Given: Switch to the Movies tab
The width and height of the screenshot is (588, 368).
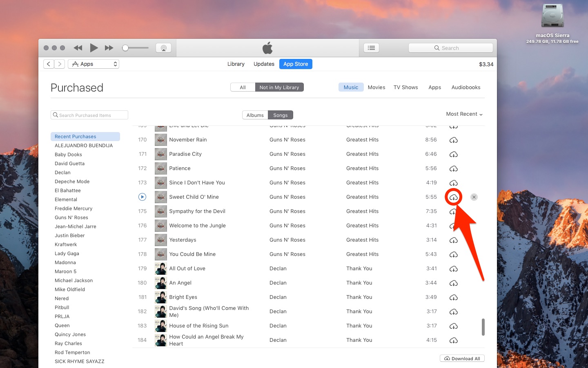Looking at the screenshot, I should (376, 87).
